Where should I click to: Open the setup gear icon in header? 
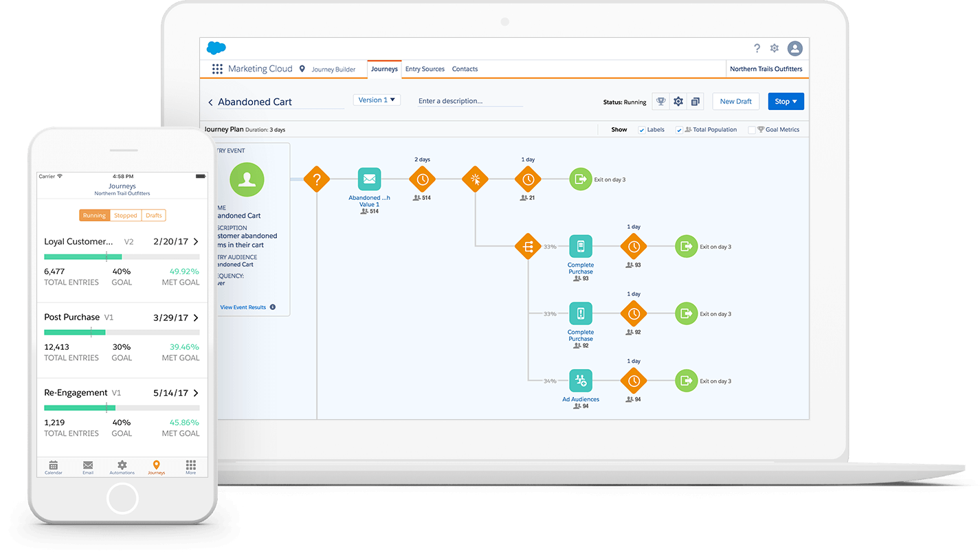click(775, 48)
